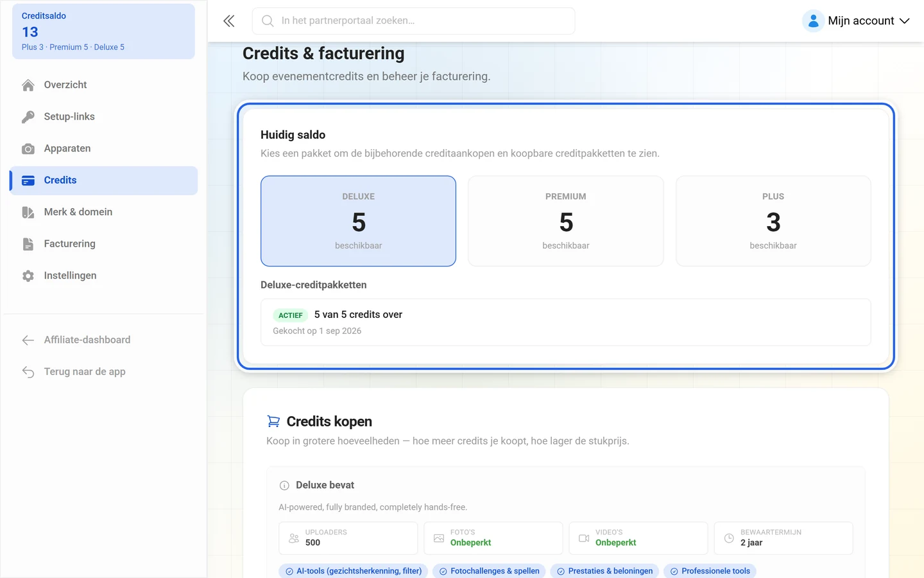Click the search magnifier icon
Viewport: 924px width, 578px height.
coord(268,21)
